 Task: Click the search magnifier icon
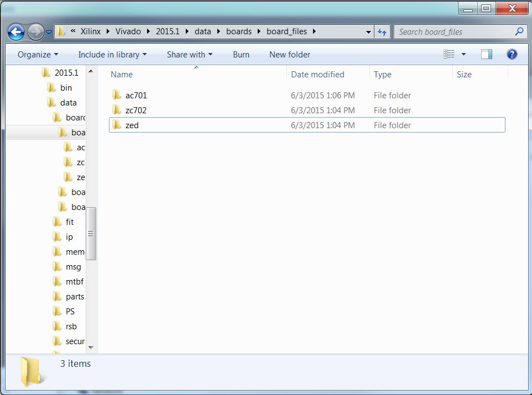click(x=519, y=31)
